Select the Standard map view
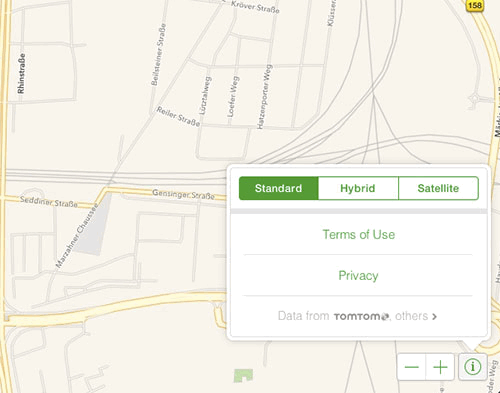Image resolution: width=500 pixels, height=393 pixels. pyautogui.click(x=279, y=188)
